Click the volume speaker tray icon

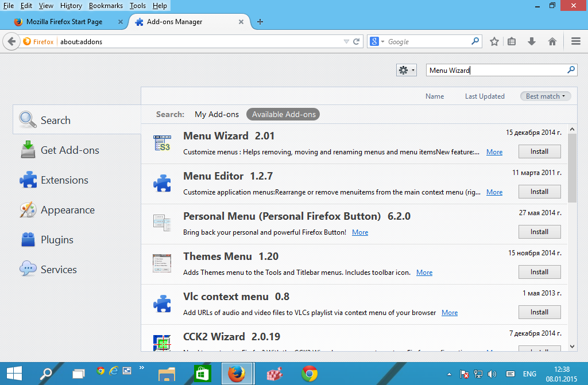[492, 374]
